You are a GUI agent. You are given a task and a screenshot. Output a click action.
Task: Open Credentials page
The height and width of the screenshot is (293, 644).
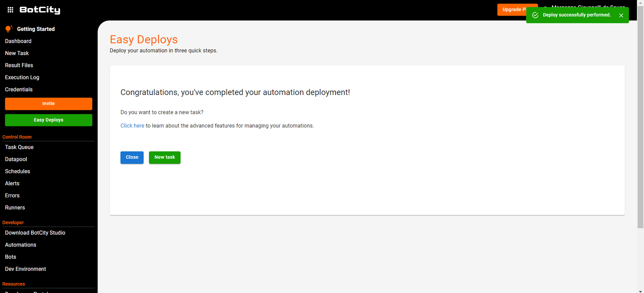[x=19, y=89]
